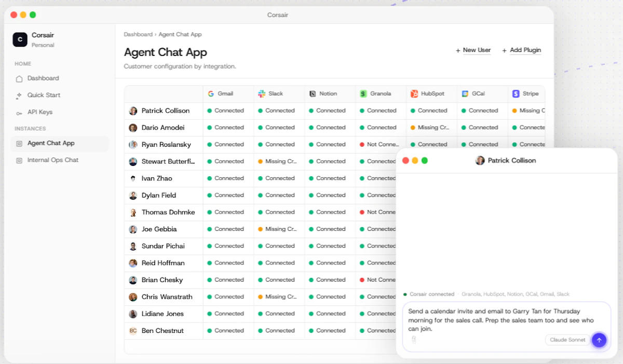Click the API Keys key icon
This screenshot has width=623, height=364.
point(19,113)
